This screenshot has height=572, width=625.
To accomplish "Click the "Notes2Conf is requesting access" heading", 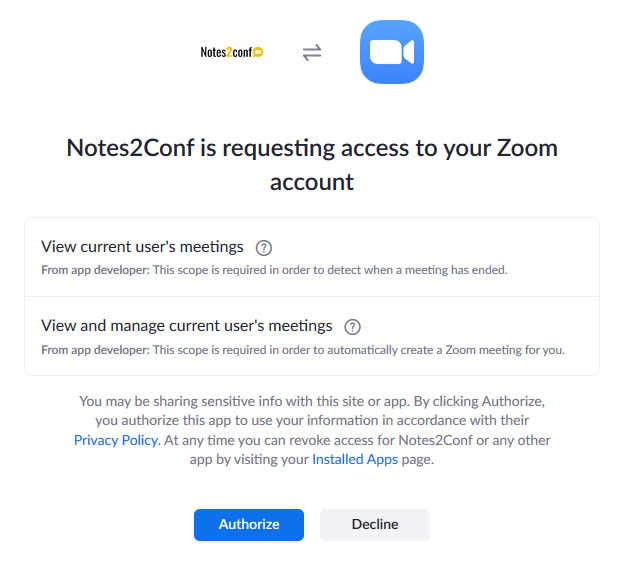I will tap(312, 149).
